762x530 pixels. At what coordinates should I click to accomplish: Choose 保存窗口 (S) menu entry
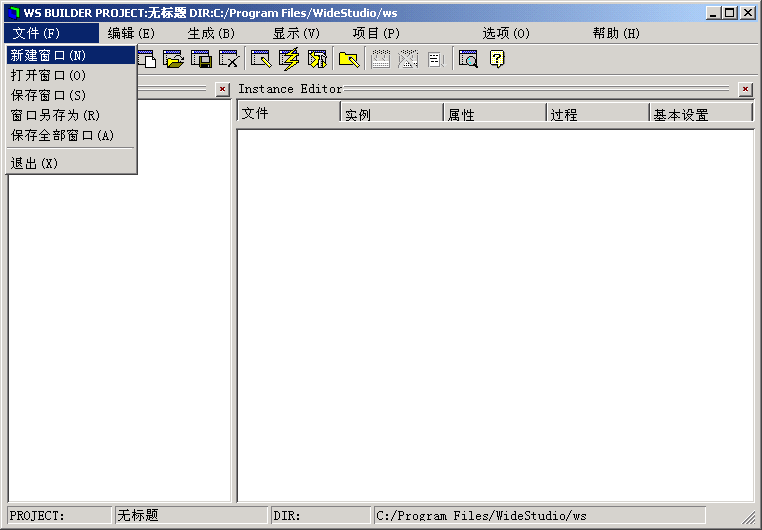pyautogui.click(x=71, y=95)
